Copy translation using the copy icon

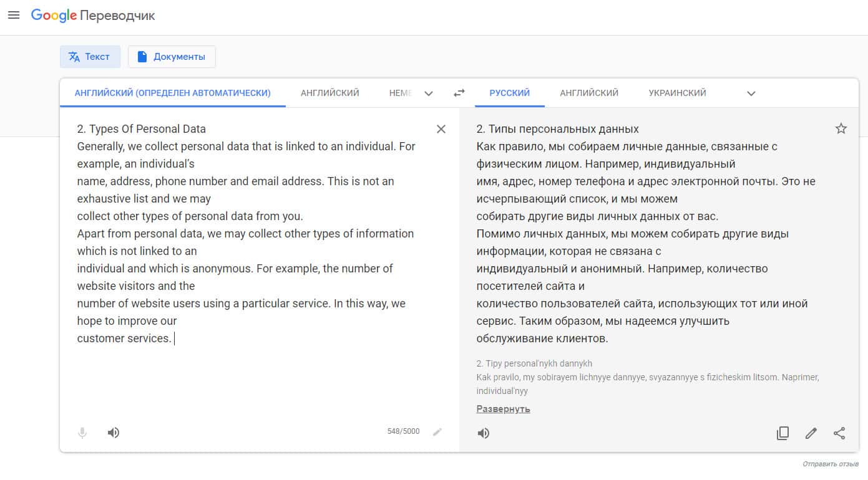point(783,433)
